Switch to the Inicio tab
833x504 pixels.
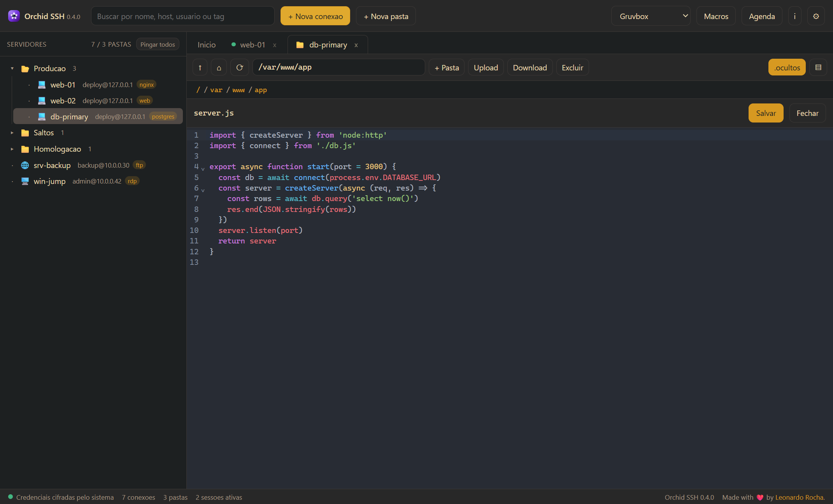(207, 45)
